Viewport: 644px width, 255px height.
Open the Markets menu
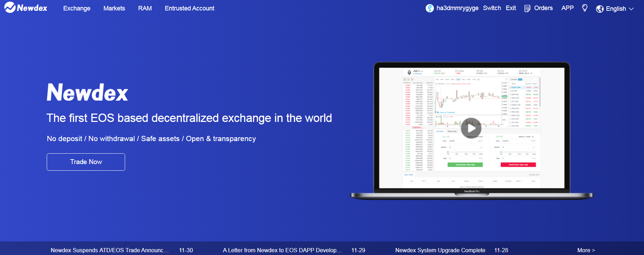click(x=114, y=8)
